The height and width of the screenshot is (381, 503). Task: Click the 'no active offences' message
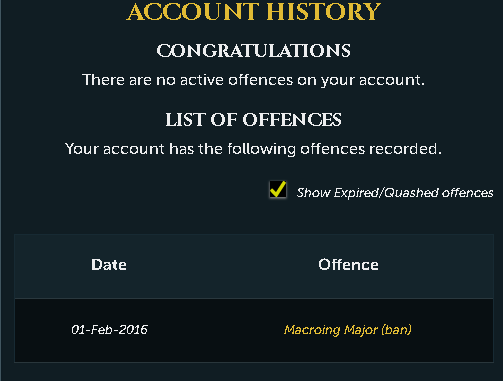pos(253,80)
